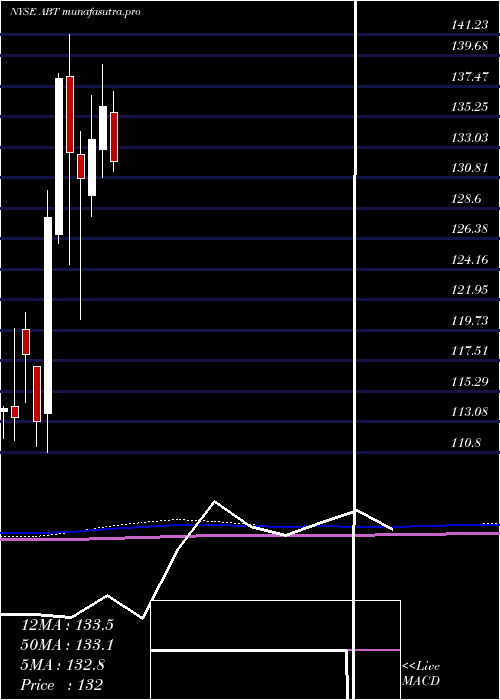Image resolution: width=500 pixels, height=700 pixels.
Task: Click the <<Live MACD label
Action: click(421, 674)
